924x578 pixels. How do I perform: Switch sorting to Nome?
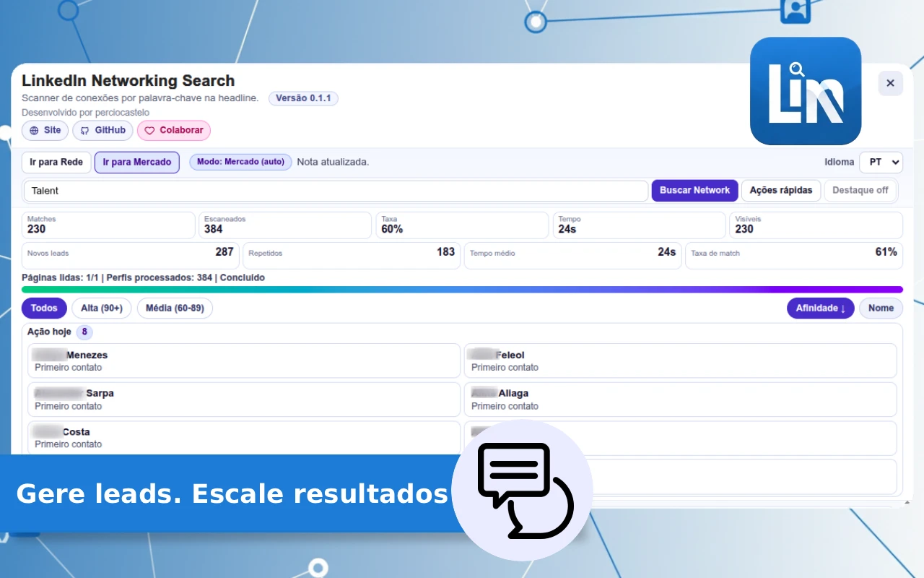(881, 309)
